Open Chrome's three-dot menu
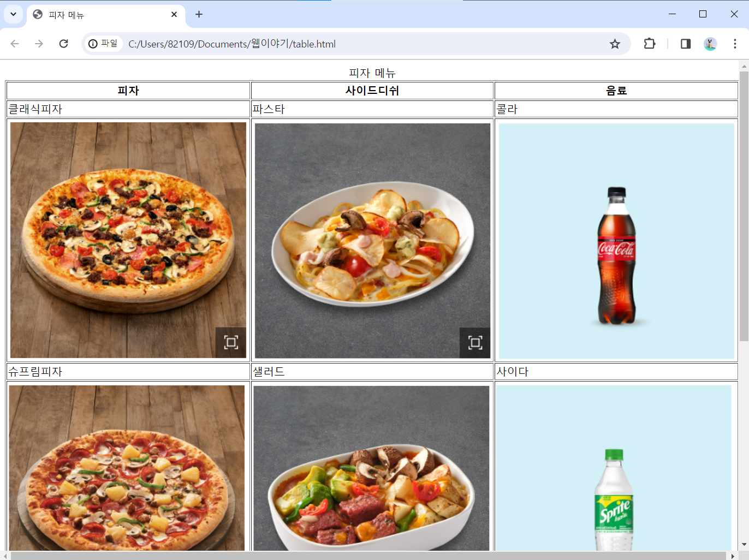This screenshot has height=560, width=749. pos(735,44)
